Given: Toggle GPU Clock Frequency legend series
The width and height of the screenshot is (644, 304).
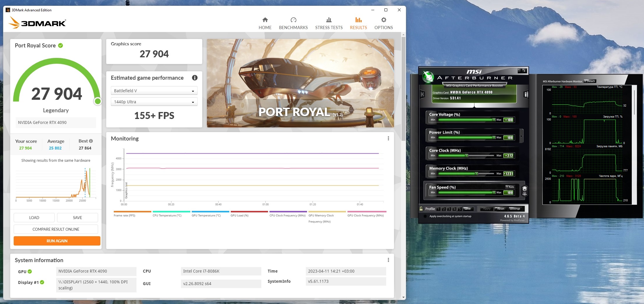Looking at the screenshot, I should 367,214.
